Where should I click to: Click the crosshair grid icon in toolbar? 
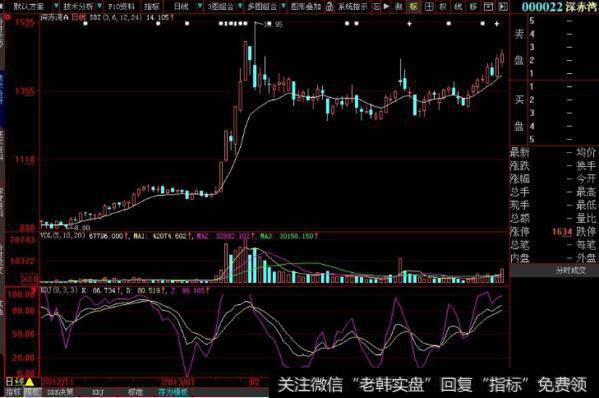tap(429, 6)
